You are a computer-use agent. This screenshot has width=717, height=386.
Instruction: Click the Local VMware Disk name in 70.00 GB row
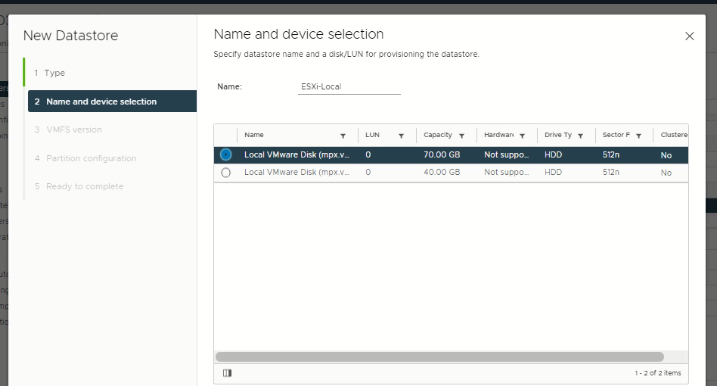[x=297, y=155]
